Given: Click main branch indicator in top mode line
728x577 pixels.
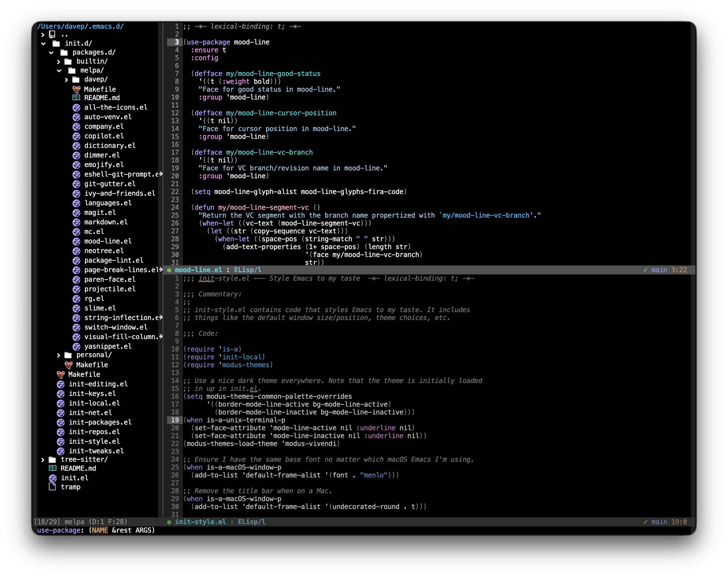Looking at the screenshot, I should click(x=659, y=270).
